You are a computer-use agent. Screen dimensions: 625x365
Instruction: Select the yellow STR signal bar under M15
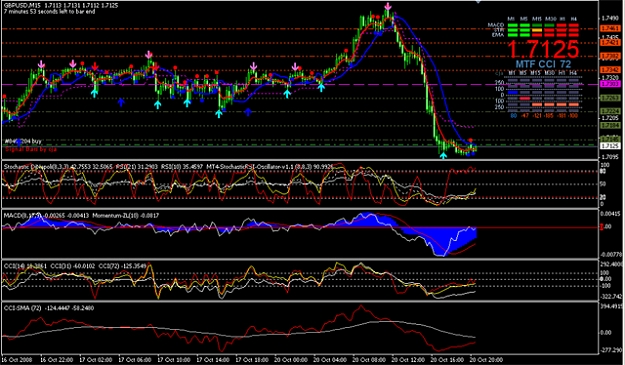pos(537,30)
